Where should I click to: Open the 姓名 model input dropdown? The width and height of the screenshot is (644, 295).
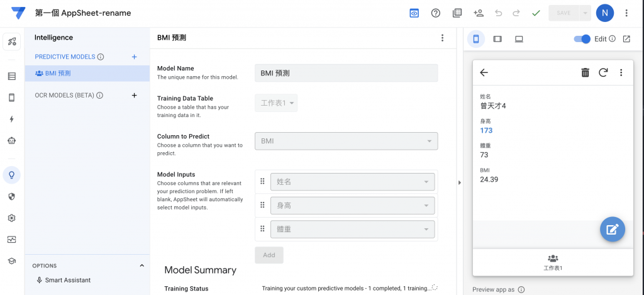coord(352,182)
